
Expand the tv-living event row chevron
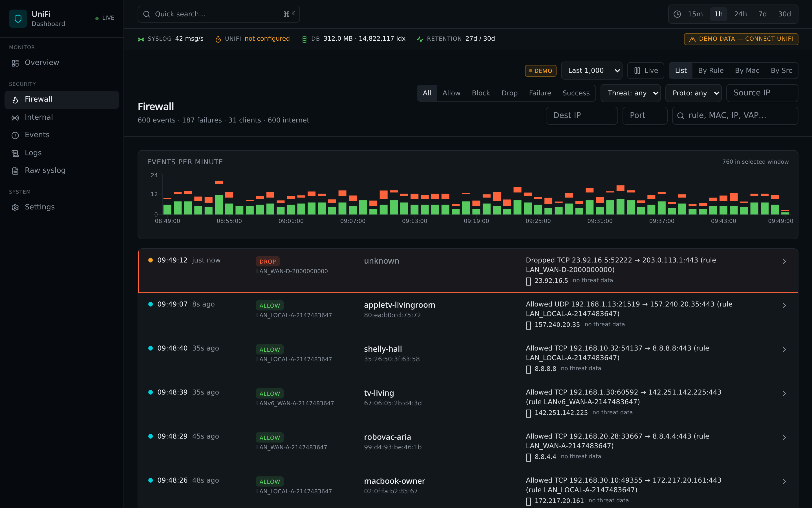(x=784, y=393)
